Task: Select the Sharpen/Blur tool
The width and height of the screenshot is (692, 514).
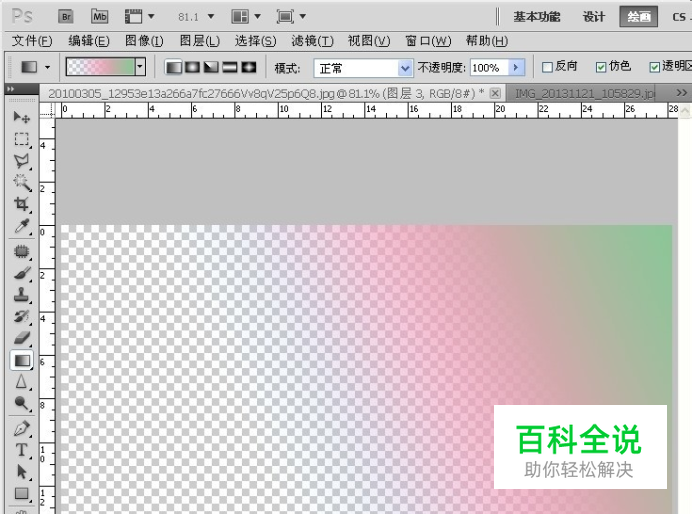Action: tap(22, 382)
